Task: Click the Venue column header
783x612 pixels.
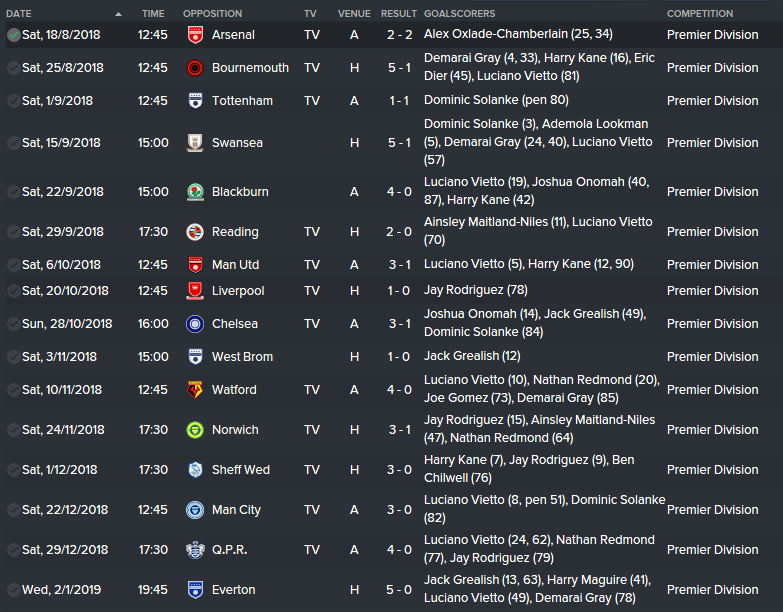Action: click(354, 14)
